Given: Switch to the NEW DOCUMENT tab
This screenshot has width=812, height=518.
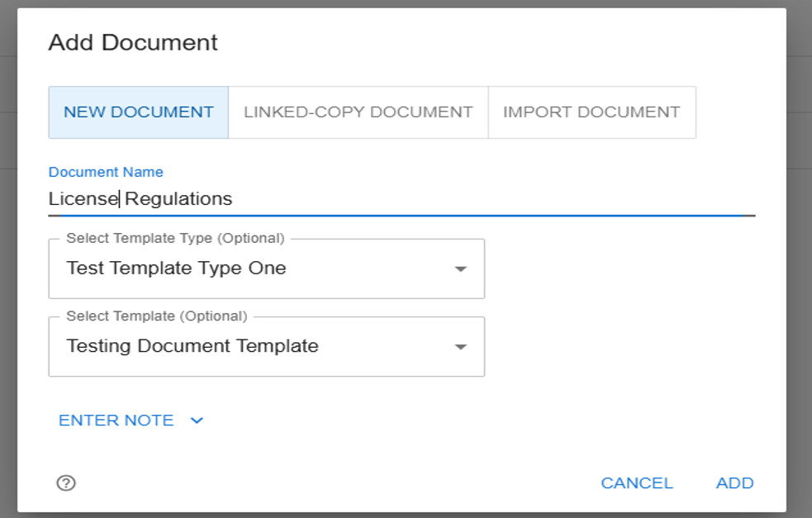Looking at the screenshot, I should pyautogui.click(x=139, y=112).
